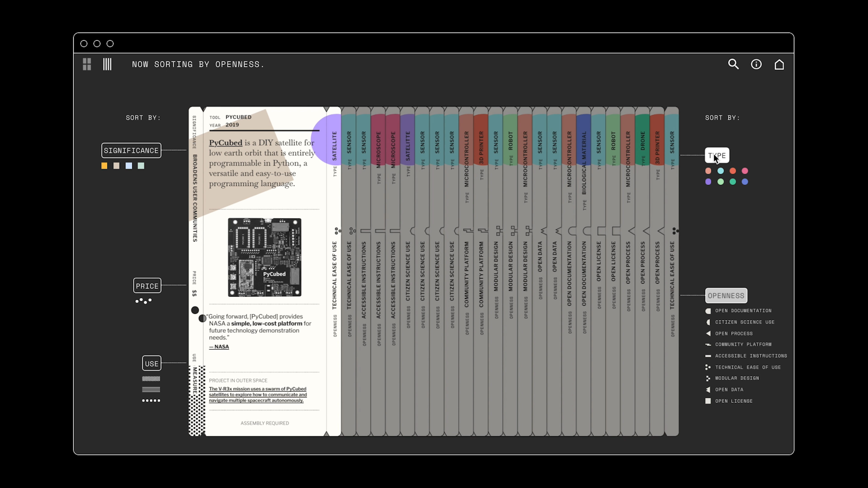Select the purple Type color swatch
Screen dimensions: 868x488
click(708, 182)
